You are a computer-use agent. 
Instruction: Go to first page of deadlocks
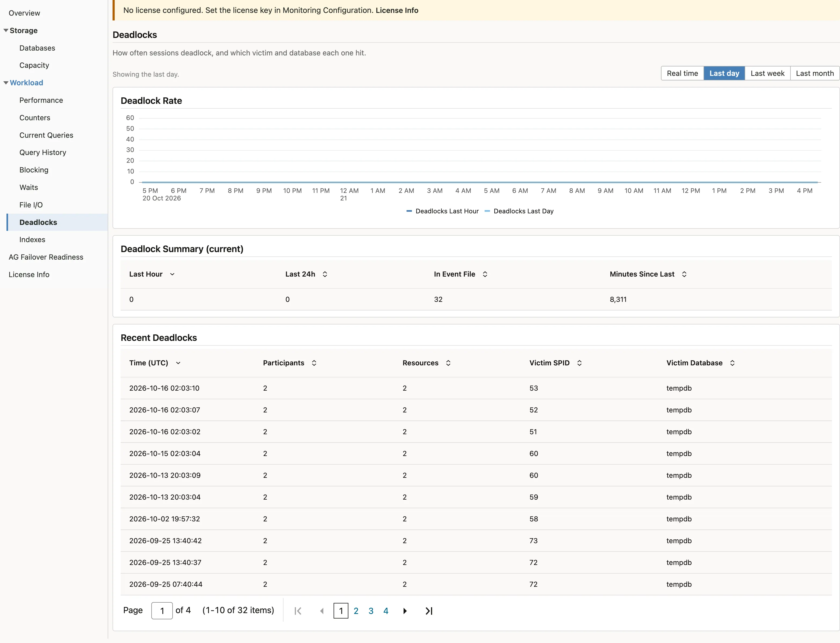298,611
